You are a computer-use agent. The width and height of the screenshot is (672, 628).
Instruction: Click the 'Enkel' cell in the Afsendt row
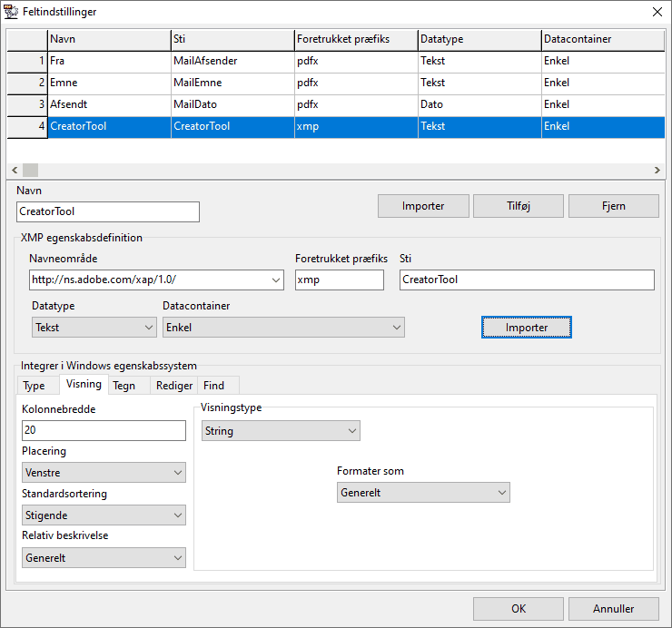(x=603, y=105)
